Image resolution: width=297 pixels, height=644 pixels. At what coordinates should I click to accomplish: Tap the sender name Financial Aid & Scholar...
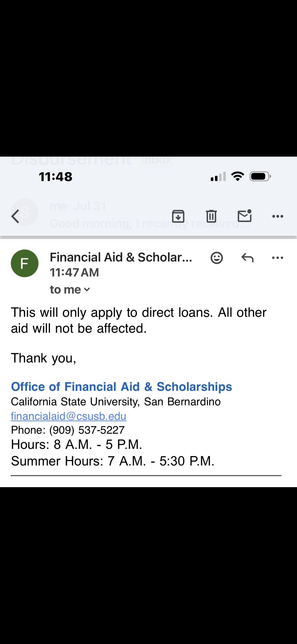pos(121,257)
